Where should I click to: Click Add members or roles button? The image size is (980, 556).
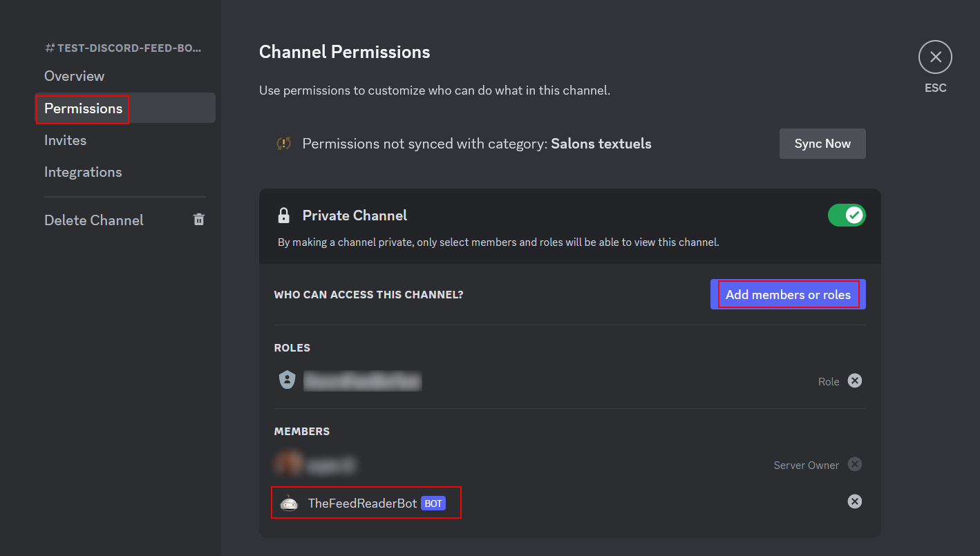click(788, 295)
